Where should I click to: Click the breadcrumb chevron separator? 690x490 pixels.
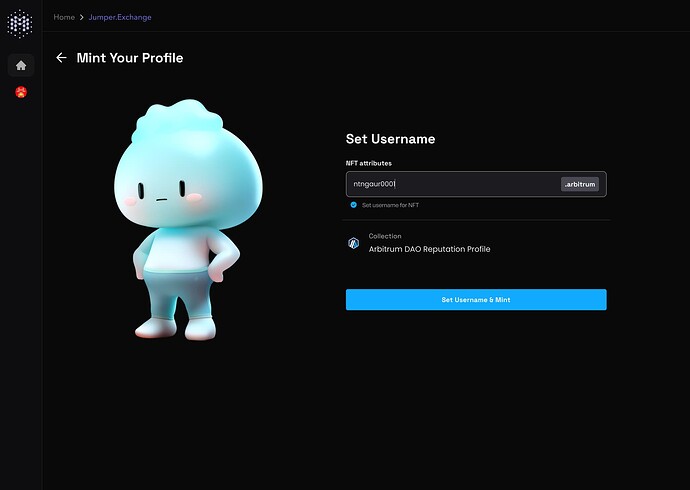[x=82, y=17]
